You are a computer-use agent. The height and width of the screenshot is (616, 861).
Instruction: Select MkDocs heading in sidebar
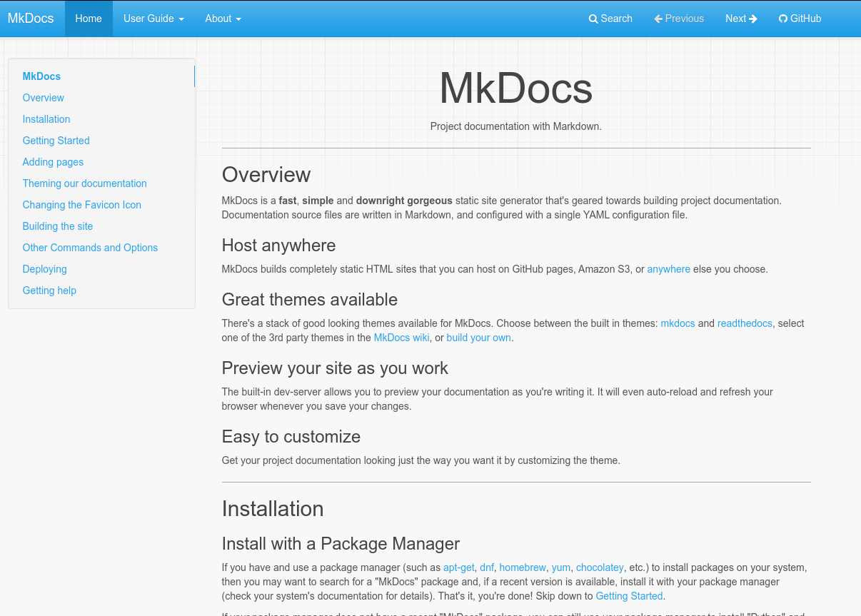point(41,76)
